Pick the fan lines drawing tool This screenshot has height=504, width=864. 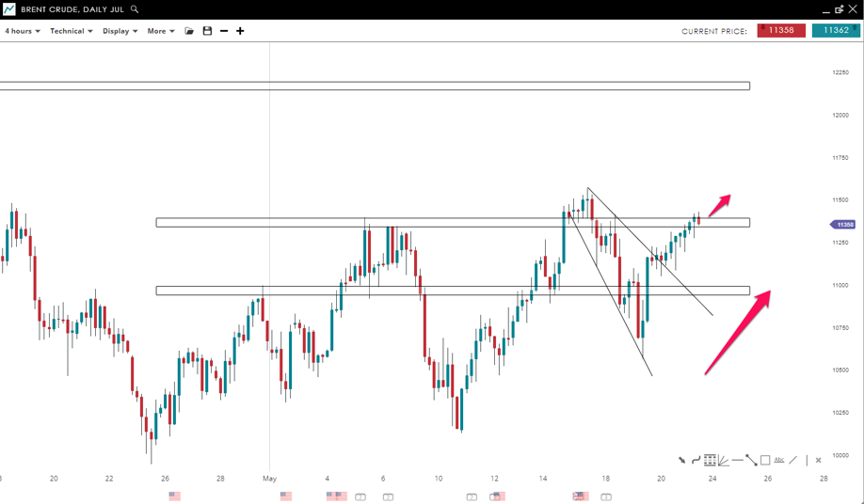tap(723, 460)
